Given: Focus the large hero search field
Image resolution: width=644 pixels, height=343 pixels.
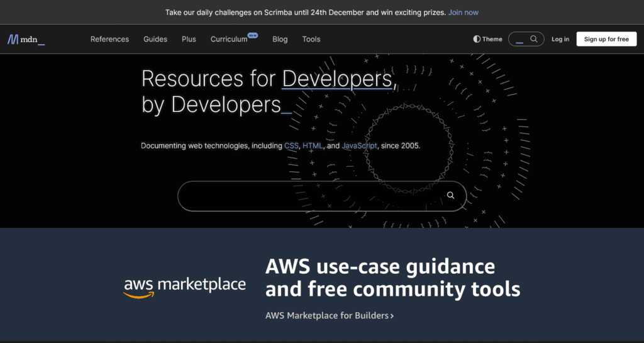Looking at the screenshot, I should [x=321, y=196].
